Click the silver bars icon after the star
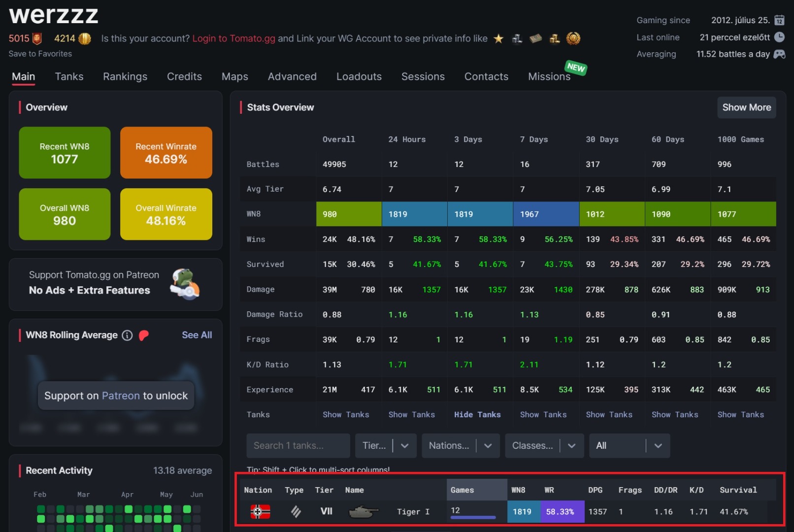This screenshot has width=794, height=532. coord(517,38)
